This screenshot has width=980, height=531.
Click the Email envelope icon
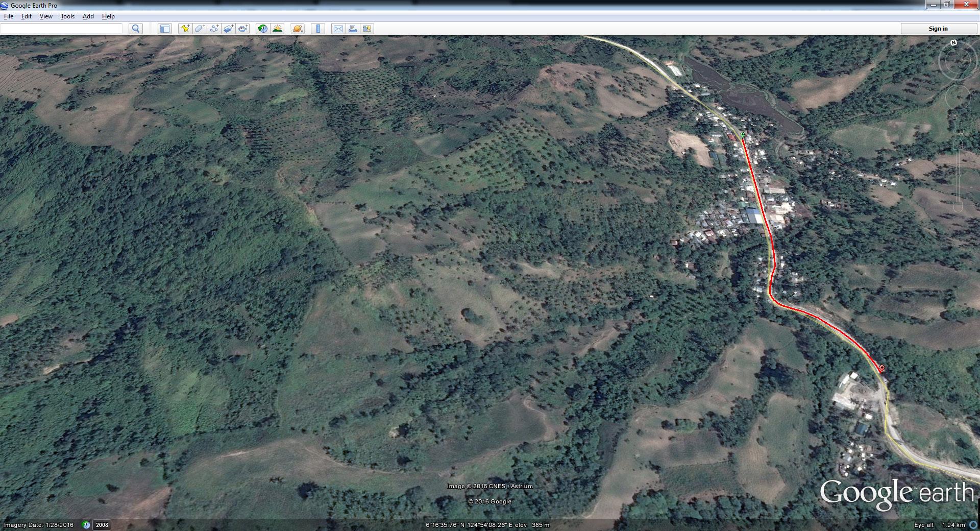(338, 29)
